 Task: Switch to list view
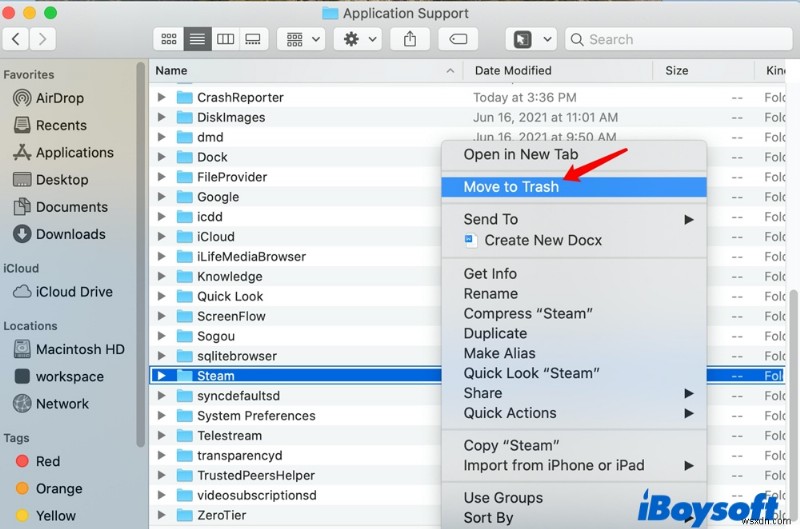tap(197, 39)
